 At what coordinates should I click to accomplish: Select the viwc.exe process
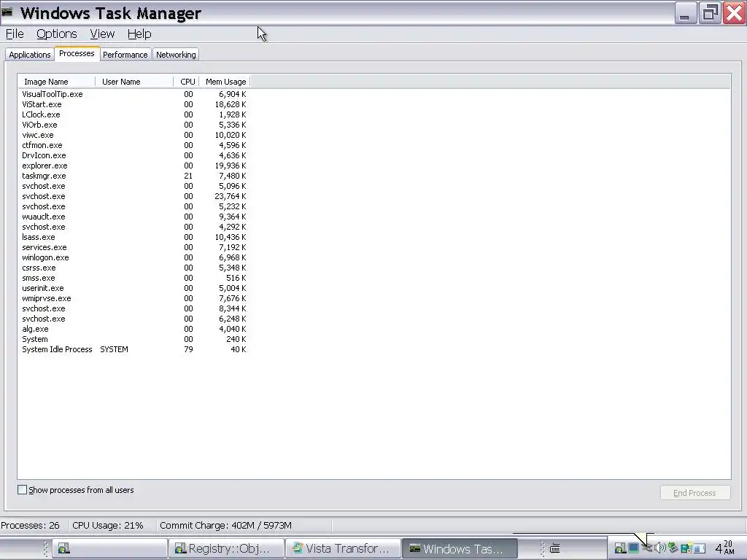click(134, 135)
